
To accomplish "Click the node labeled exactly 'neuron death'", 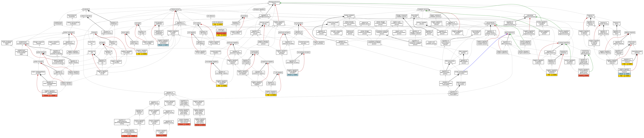I will click(x=125, y=33).
